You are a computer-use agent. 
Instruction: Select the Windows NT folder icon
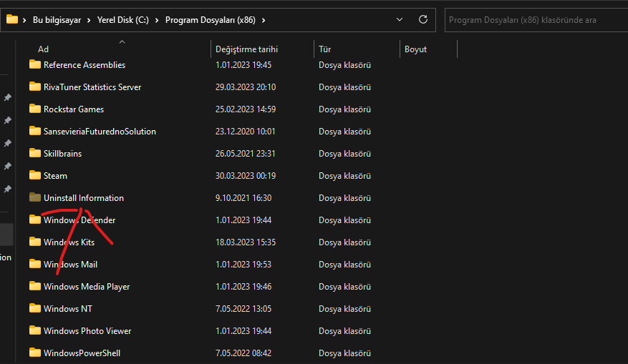point(35,308)
